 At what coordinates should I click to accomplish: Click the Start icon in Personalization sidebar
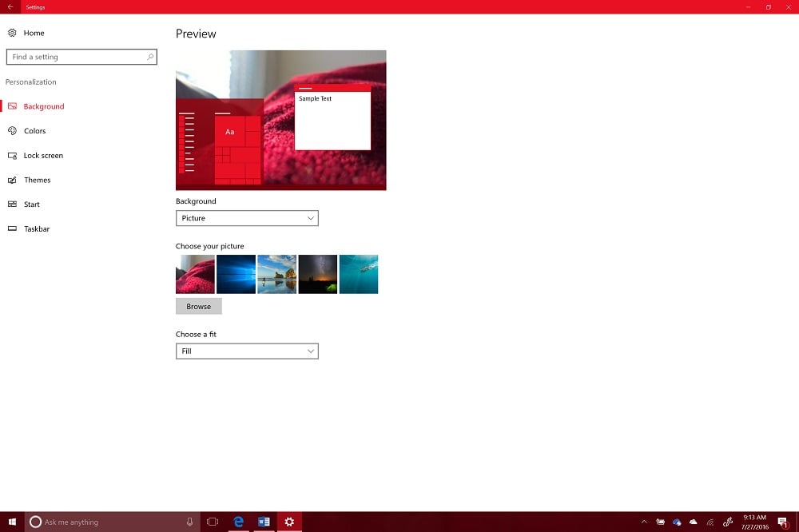[x=12, y=204]
